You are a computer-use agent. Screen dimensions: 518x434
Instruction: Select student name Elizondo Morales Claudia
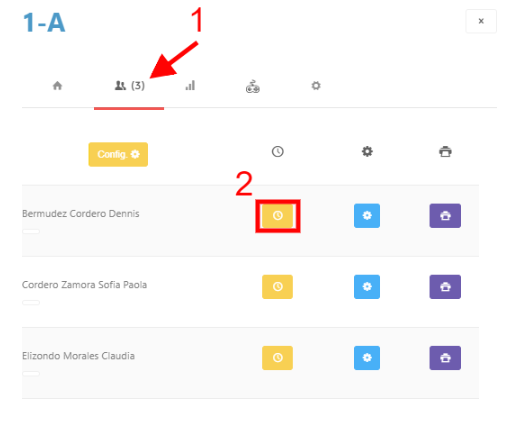coord(78,356)
